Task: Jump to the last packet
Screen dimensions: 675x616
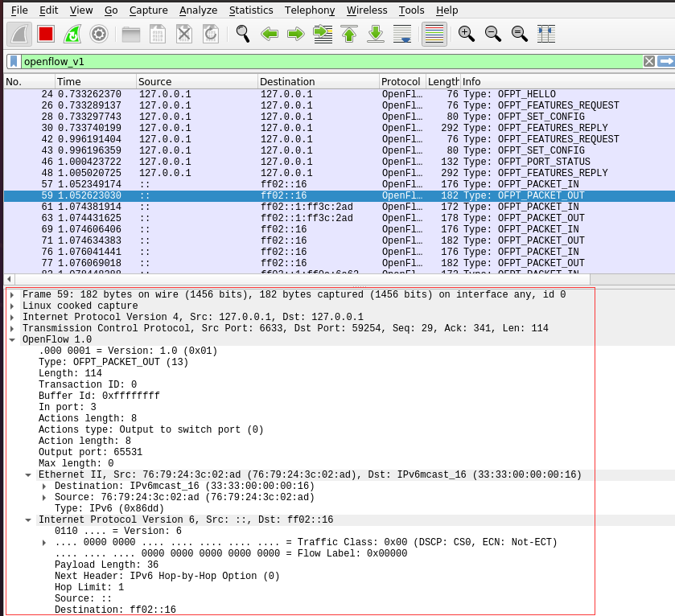Action: [x=376, y=34]
